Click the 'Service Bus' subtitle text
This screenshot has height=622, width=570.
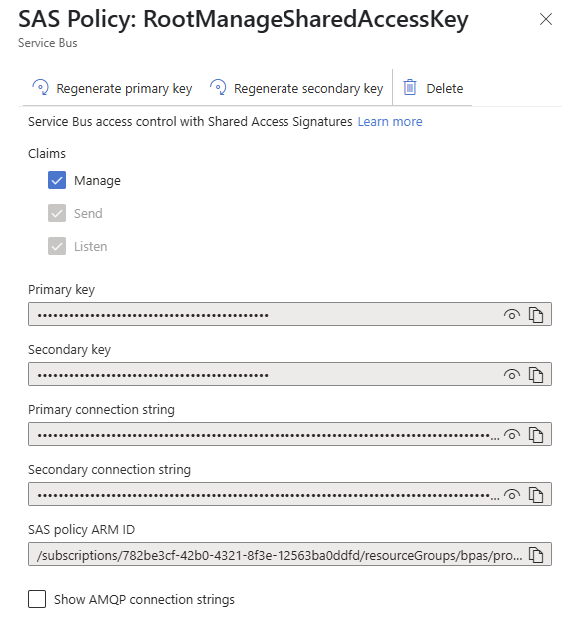click(48, 43)
